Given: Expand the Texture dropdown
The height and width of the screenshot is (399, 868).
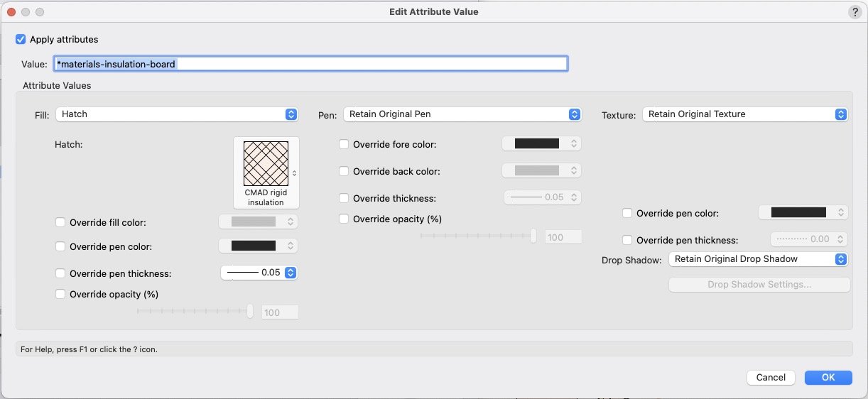Looking at the screenshot, I should pos(744,114).
